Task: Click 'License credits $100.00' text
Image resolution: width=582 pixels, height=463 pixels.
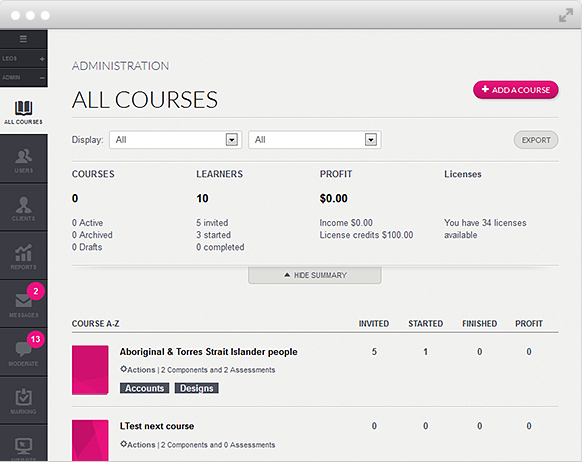Action: click(x=366, y=235)
